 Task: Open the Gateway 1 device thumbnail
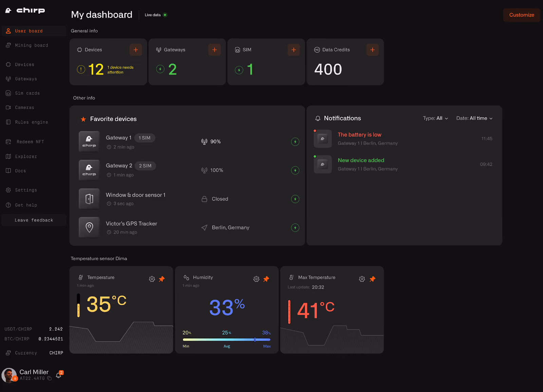tap(89, 142)
